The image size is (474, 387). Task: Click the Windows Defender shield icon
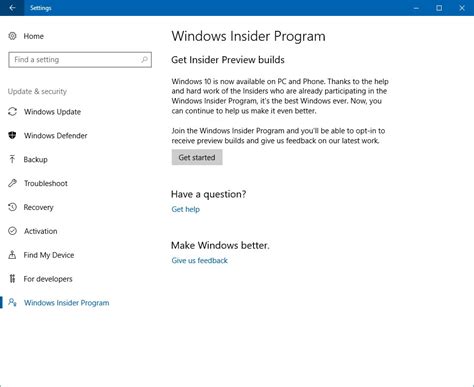point(12,135)
